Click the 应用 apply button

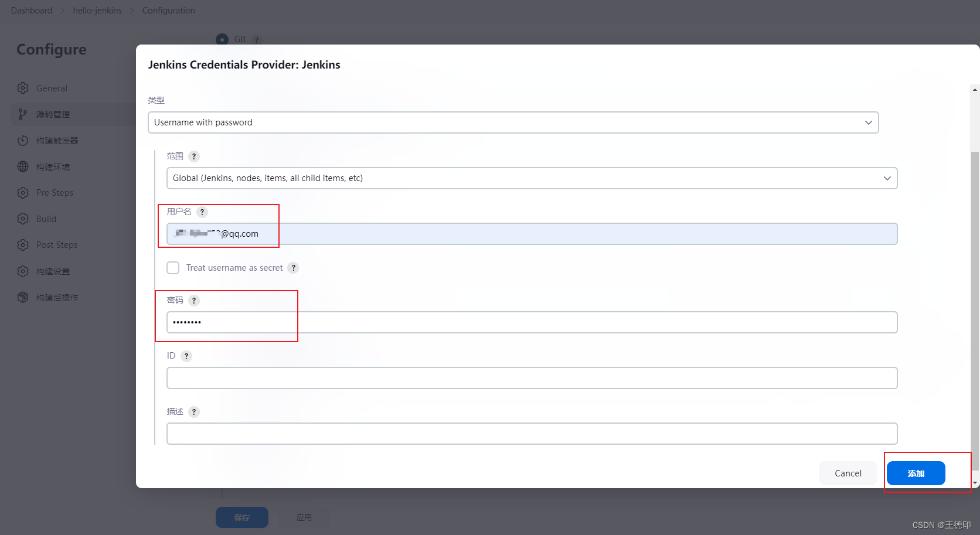(304, 517)
